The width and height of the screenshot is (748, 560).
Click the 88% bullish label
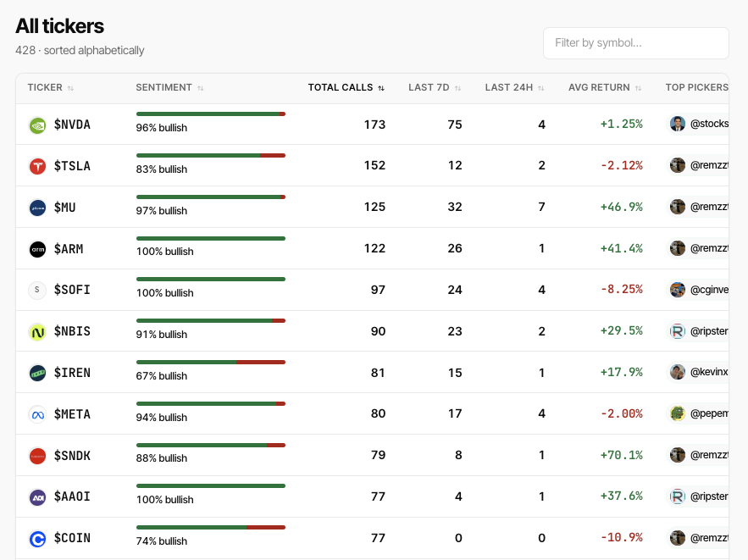[161, 458]
